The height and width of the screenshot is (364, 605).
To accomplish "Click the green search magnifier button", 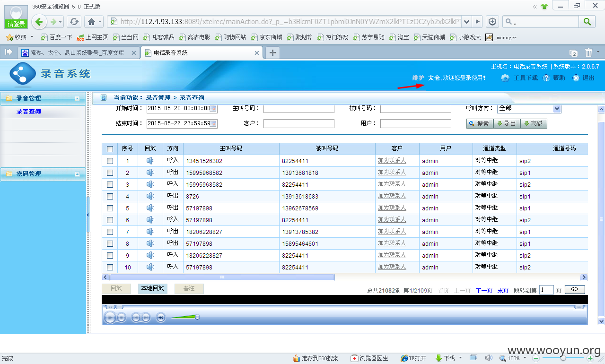I will click(x=587, y=22).
